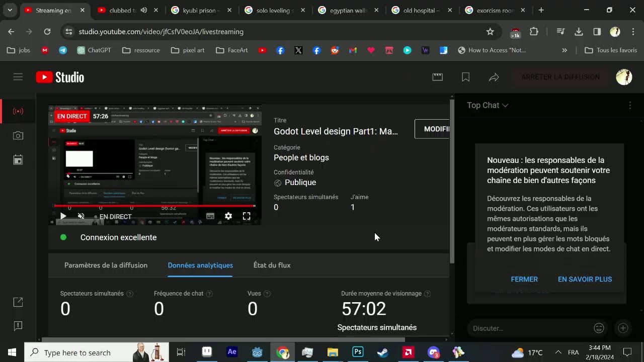The width and height of the screenshot is (644, 362).
Task: Click help icon beside Durée moyenne de visionnage
Action: 427,294
